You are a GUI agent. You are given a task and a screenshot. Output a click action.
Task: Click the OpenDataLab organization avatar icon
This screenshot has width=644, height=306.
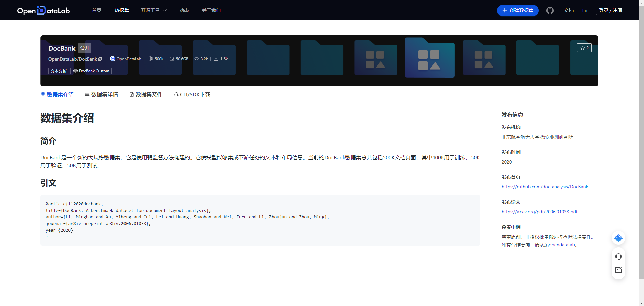point(112,59)
